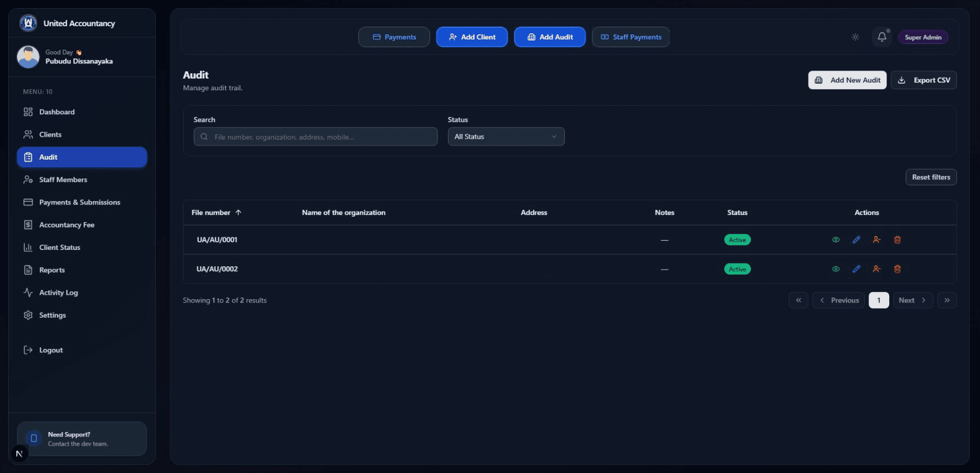
Task: Jump to first page double chevron
Action: tap(798, 300)
